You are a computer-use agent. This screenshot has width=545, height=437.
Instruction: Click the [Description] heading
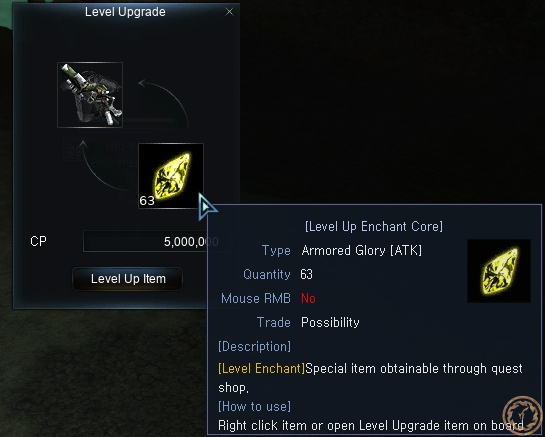(x=254, y=346)
